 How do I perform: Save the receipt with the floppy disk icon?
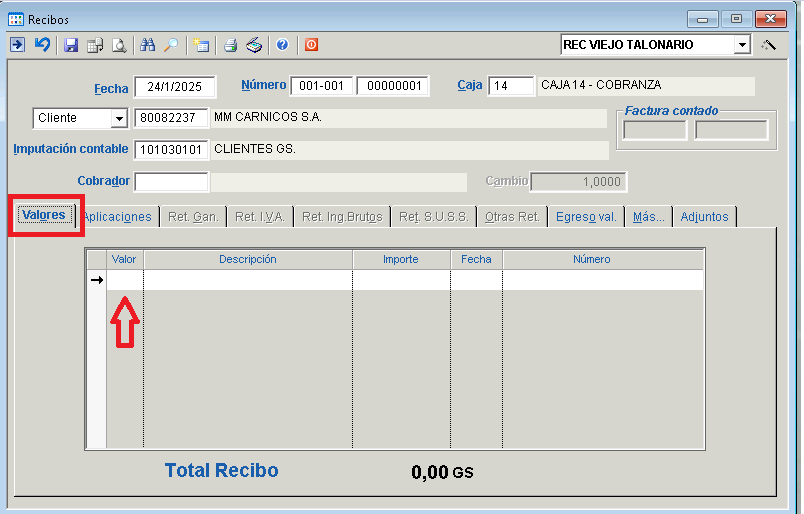pyautogui.click(x=70, y=45)
